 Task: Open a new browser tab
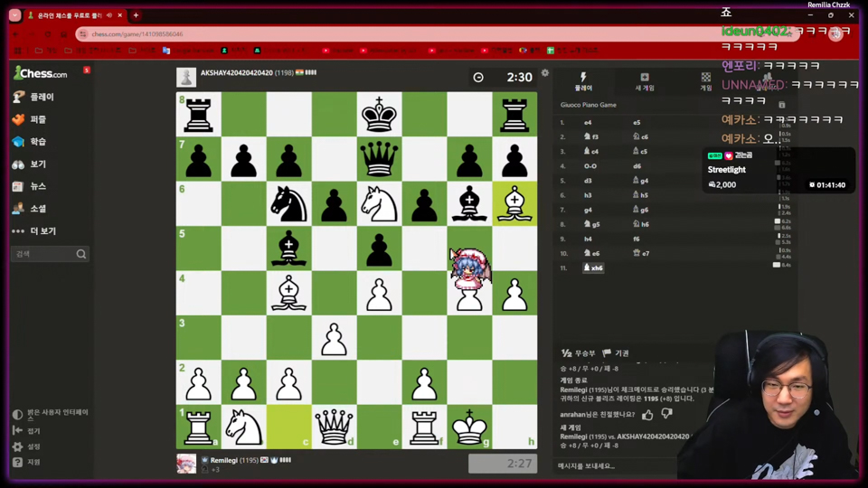click(136, 15)
